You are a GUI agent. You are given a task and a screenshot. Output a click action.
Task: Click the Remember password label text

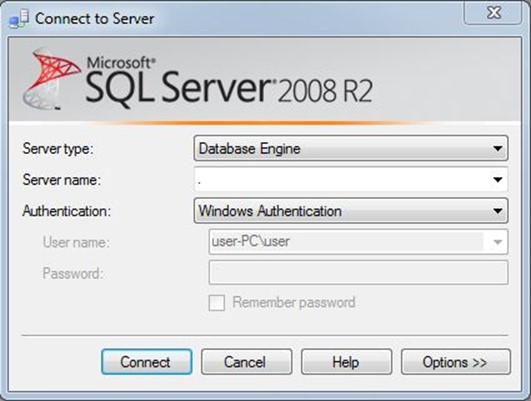[294, 302]
